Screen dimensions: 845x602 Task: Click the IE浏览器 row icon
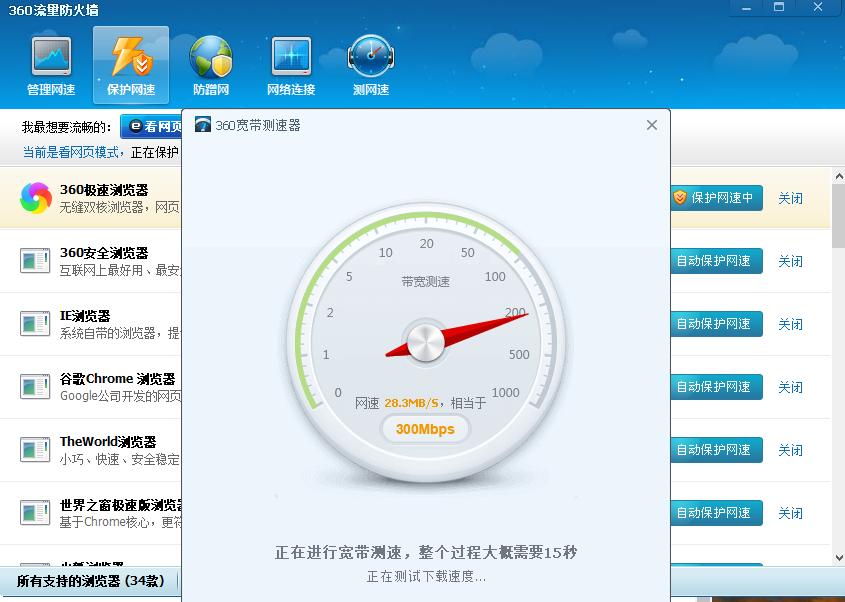[35, 324]
